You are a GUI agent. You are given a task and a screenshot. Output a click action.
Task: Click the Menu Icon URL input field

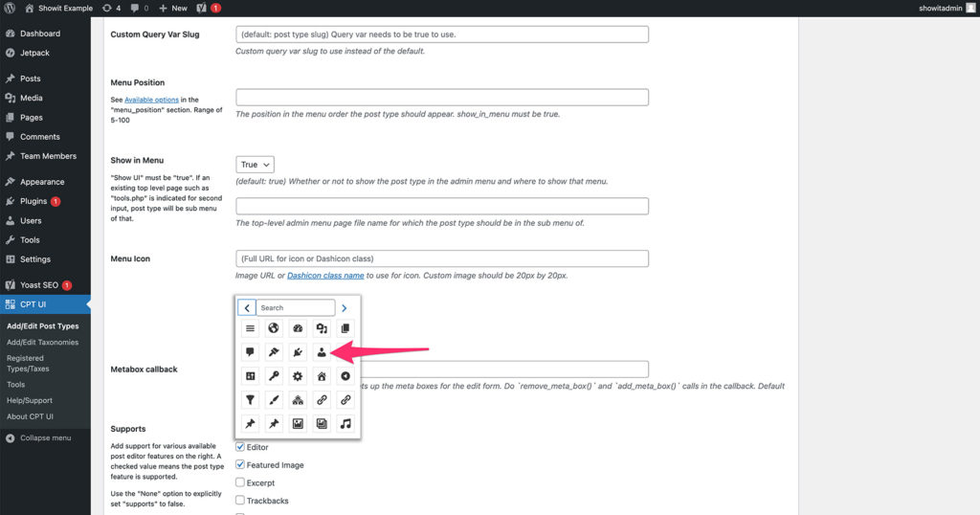coord(442,258)
